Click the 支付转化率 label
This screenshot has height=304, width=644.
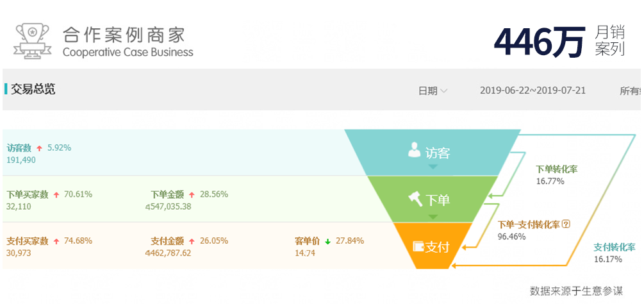tap(614, 248)
